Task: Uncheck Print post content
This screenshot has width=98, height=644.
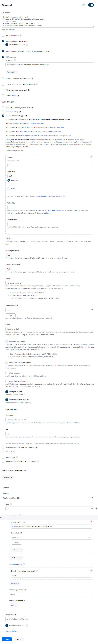Action: point(7,392)
